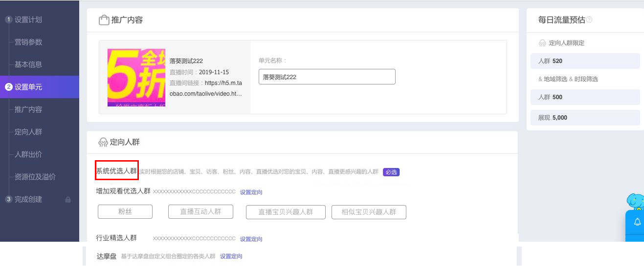
Task: Select the 相似宝贝兴趣人群 button
Action: coord(369,212)
